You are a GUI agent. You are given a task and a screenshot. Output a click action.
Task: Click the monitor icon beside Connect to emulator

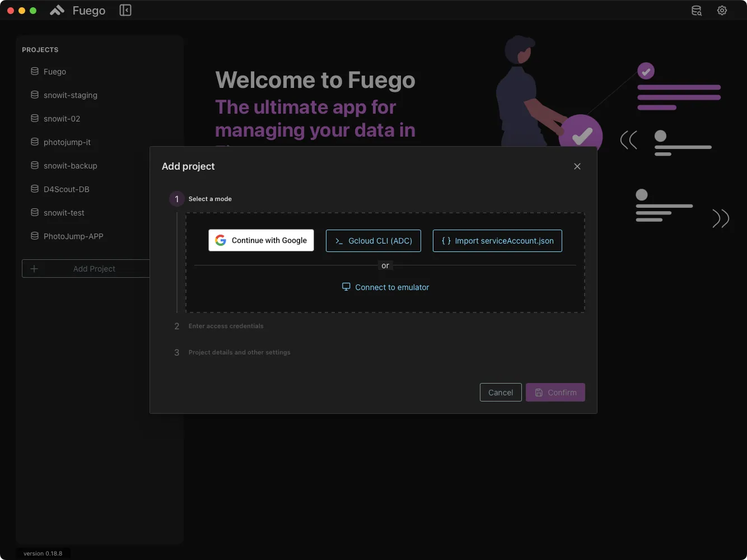pyautogui.click(x=346, y=286)
